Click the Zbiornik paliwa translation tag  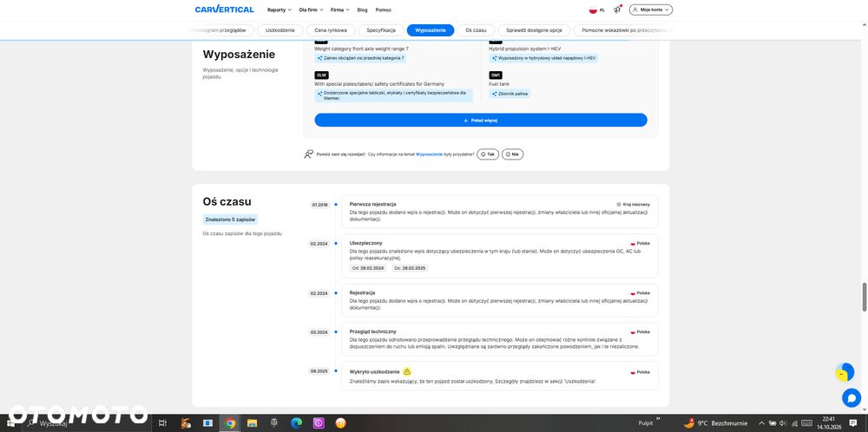click(x=510, y=94)
